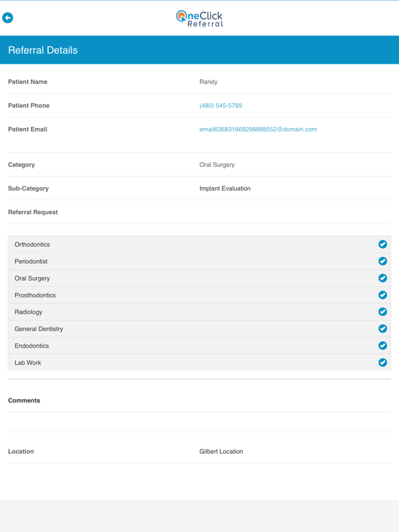Select the Periodontist row label

tap(31, 261)
